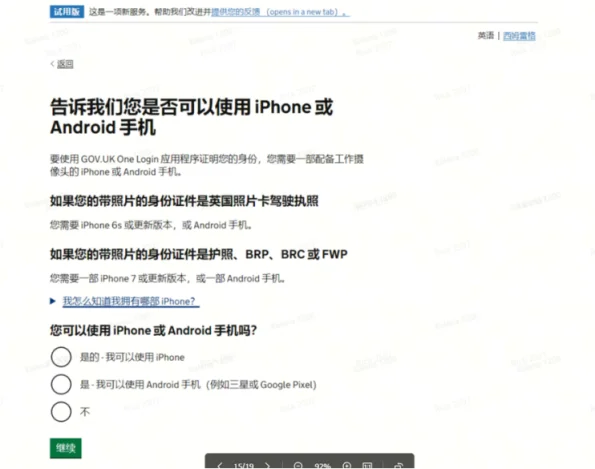The height and width of the screenshot is (469, 595).
Task: Click the green 继续 button
Action: [66, 448]
